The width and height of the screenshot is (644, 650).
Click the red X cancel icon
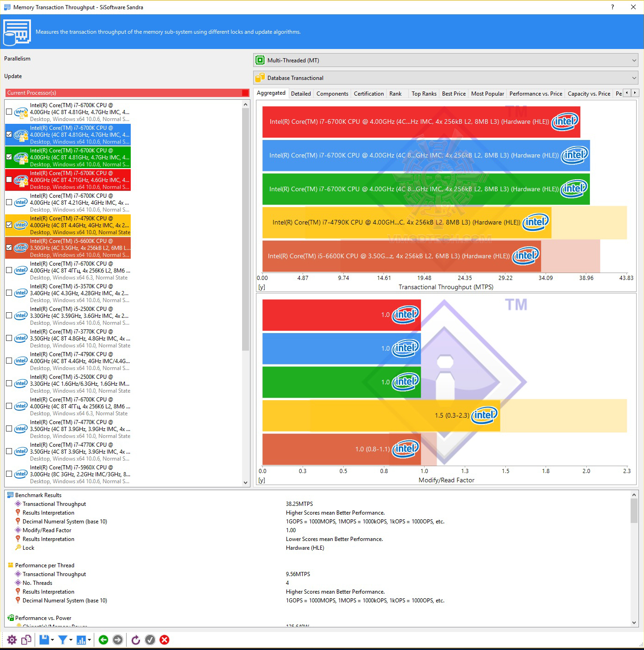tap(164, 640)
